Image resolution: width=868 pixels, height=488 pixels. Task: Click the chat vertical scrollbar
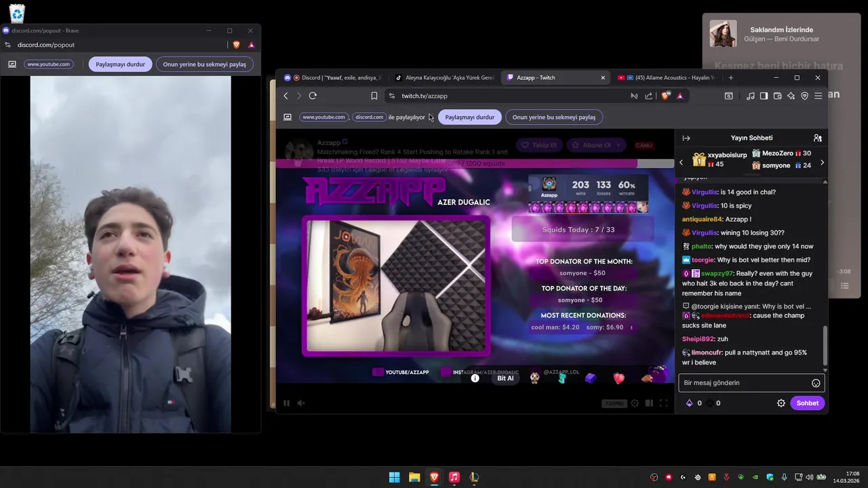(825, 346)
